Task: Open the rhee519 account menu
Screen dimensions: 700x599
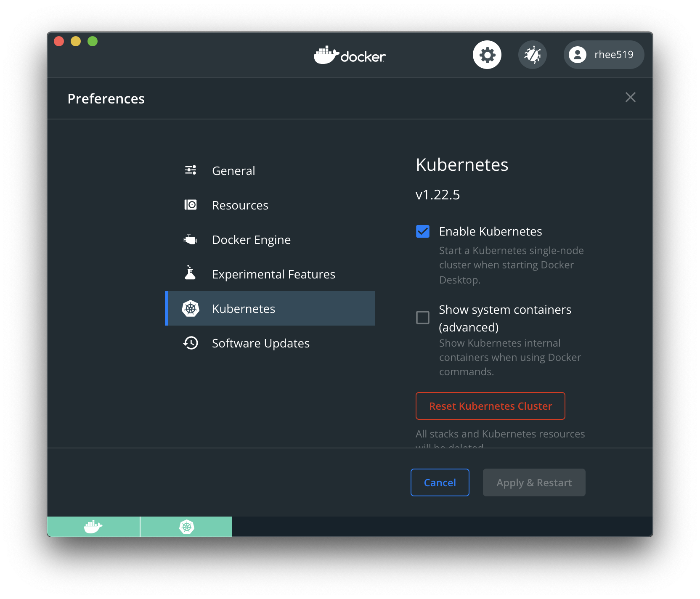Action: tap(604, 55)
